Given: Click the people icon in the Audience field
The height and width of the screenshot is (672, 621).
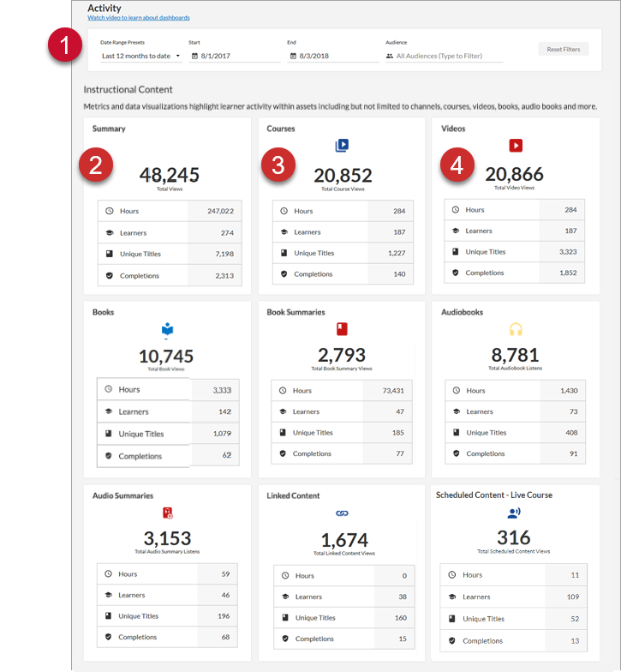Looking at the screenshot, I should [389, 56].
